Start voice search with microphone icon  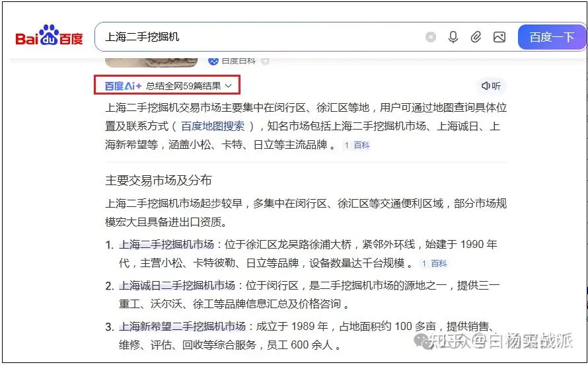(453, 37)
